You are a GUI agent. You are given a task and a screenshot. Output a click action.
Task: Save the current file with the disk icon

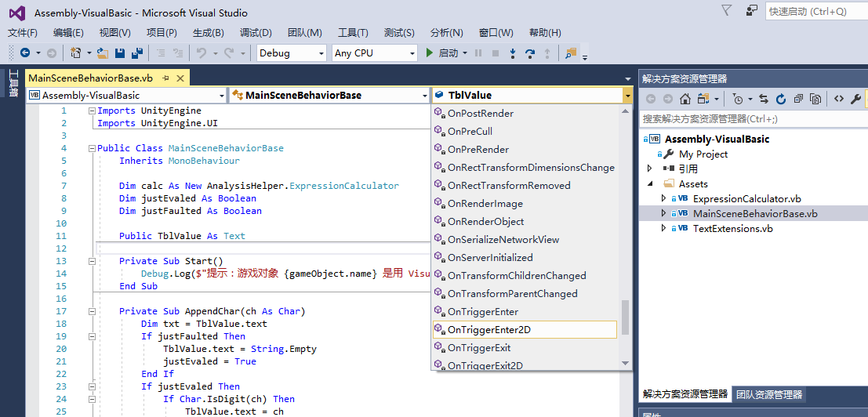119,53
